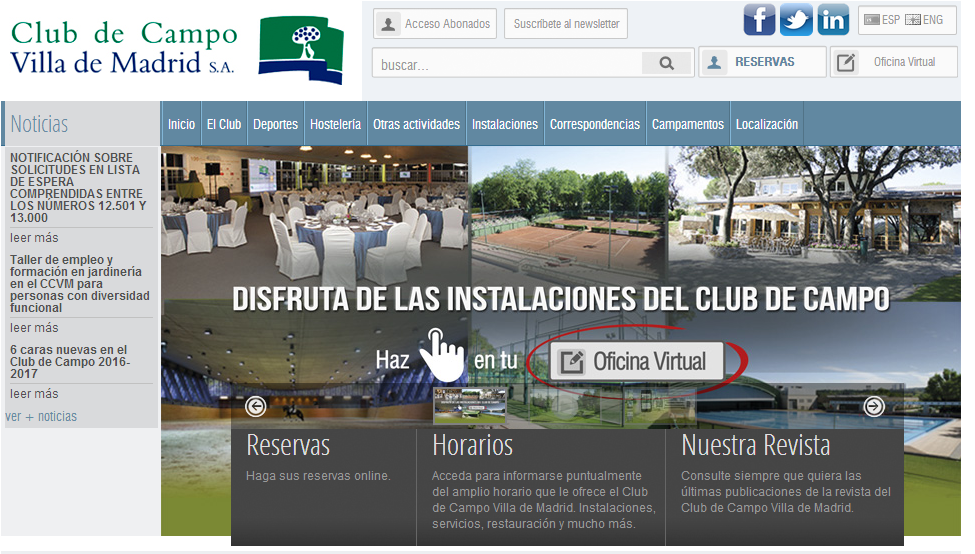
Task: Click the Club de Campo tree logo
Action: [302, 50]
